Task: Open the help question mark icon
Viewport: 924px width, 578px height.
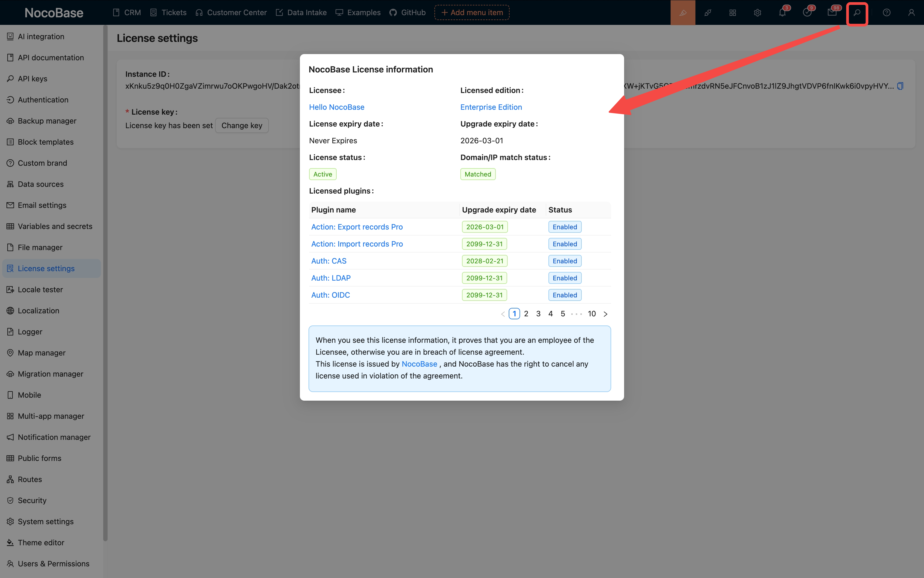Action: (886, 13)
